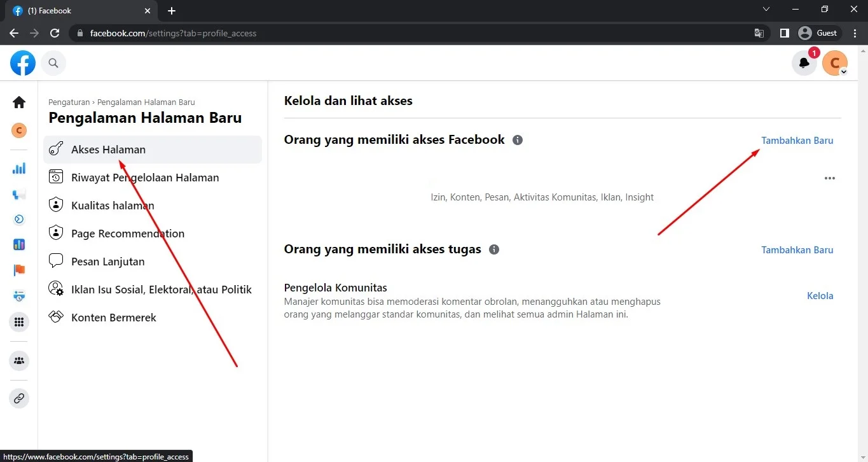
Task: Click the Izin, Konten, Pesan permissions text
Action: [542, 197]
